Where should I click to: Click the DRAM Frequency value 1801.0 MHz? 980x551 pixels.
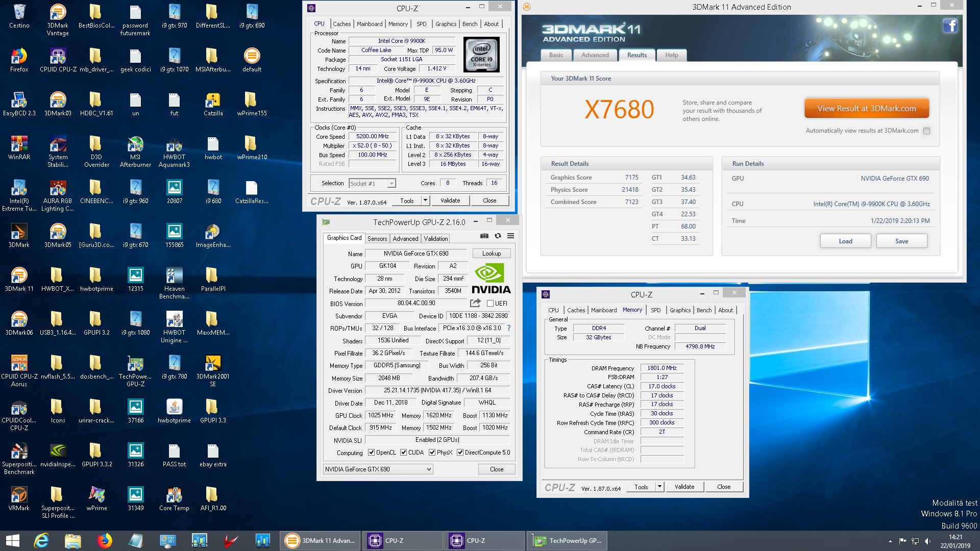point(661,368)
